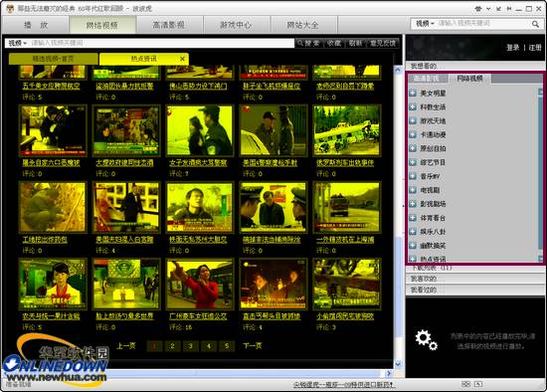Viewport: 547px width, 392px height.
Task: Click the mini-mode arrow icon in title bar
Action: (x=499, y=9)
